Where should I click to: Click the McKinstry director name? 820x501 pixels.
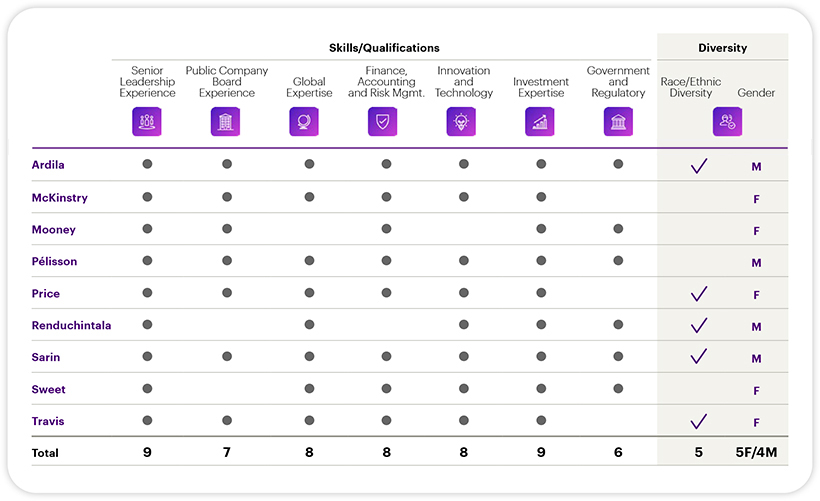tap(60, 198)
